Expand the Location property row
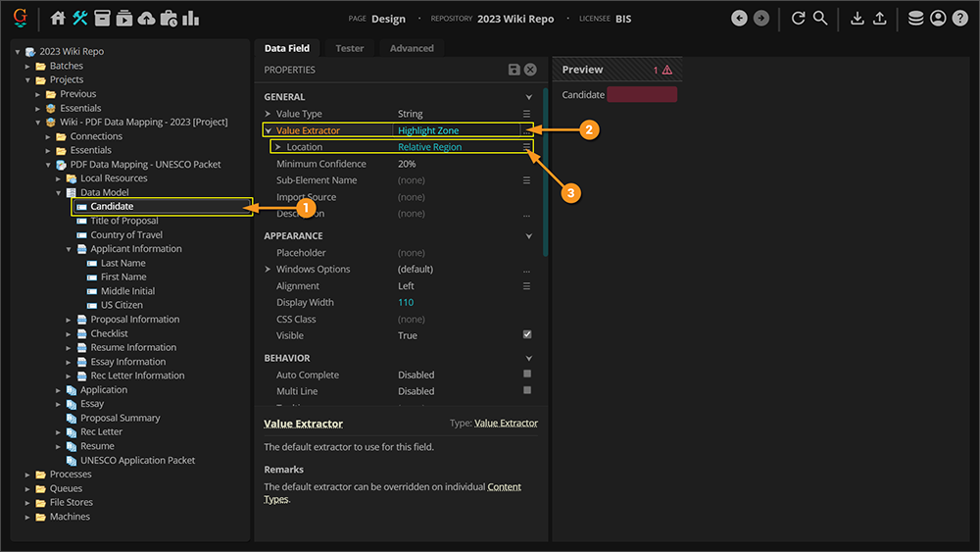 (278, 147)
